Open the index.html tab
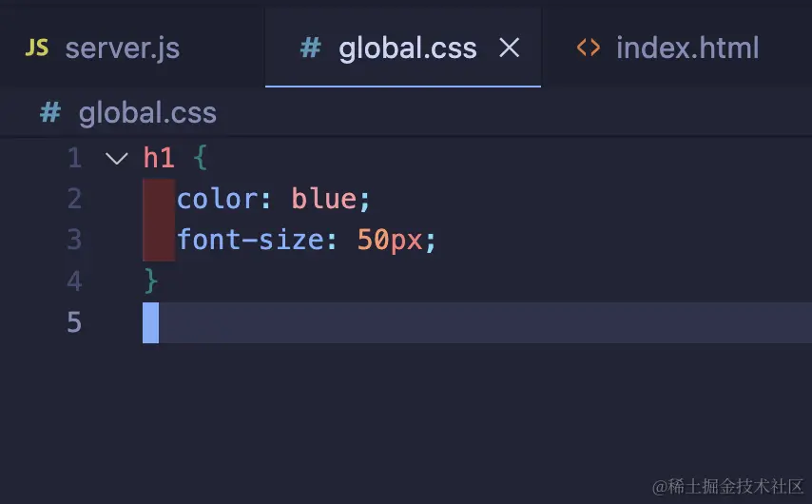The width and height of the screenshot is (812, 504). click(x=686, y=48)
